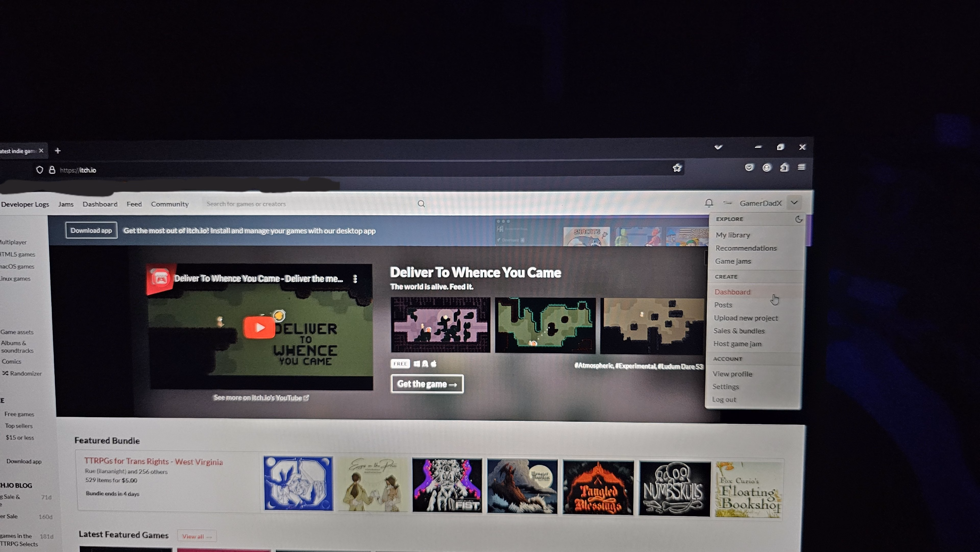This screenshot has width=980, height=552.
Task: Open My library from the menu
Action: (x=733, y=235)
